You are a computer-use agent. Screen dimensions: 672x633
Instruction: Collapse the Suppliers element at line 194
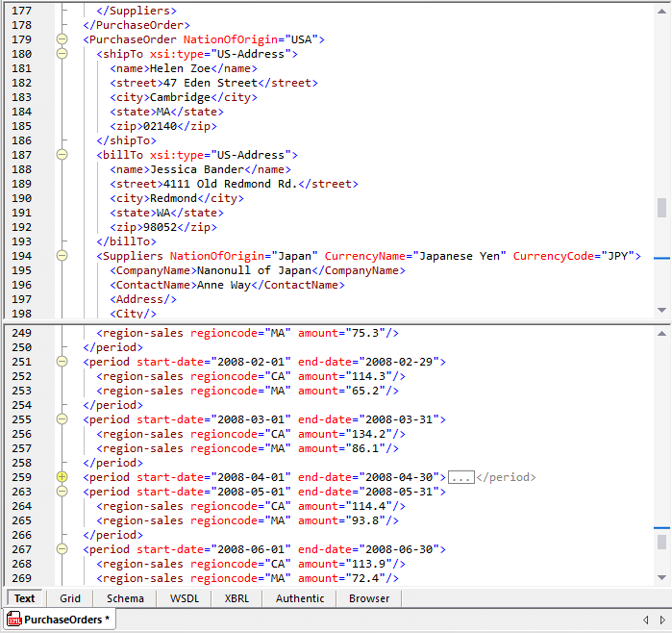62,256
